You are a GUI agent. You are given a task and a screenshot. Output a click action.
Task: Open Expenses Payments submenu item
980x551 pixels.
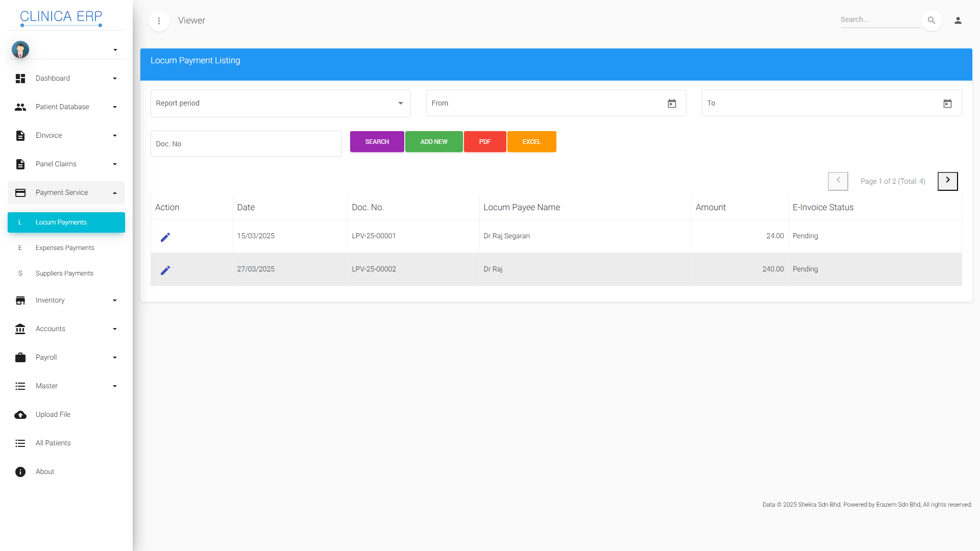pos(65,248)
